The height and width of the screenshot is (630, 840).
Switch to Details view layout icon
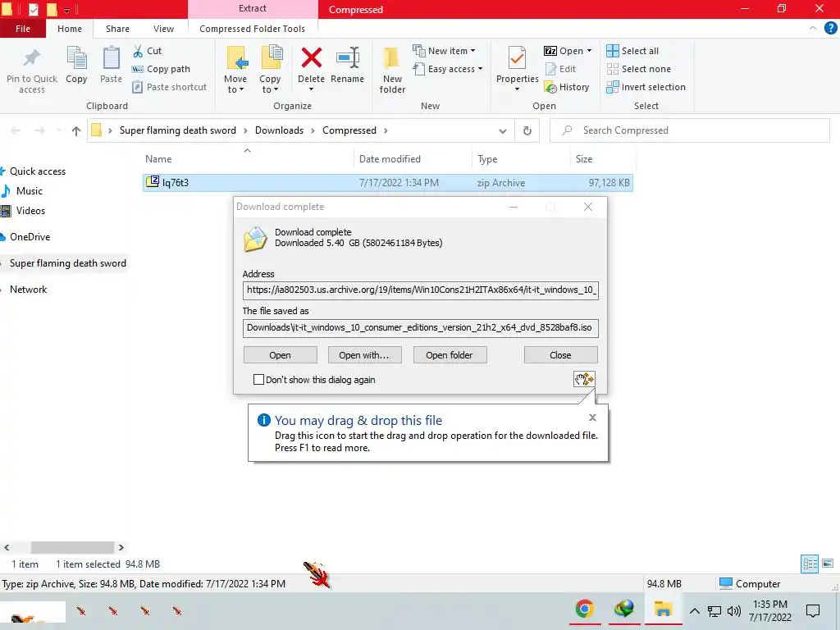[810, 564]
